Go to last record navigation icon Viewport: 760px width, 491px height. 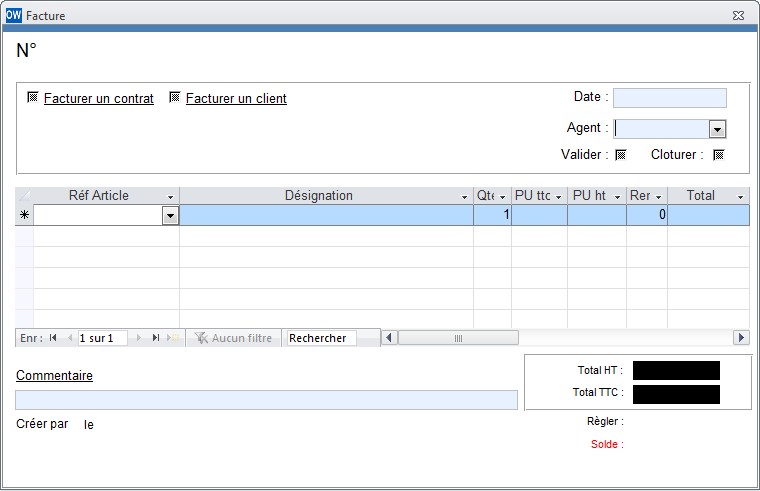(156, 338)
